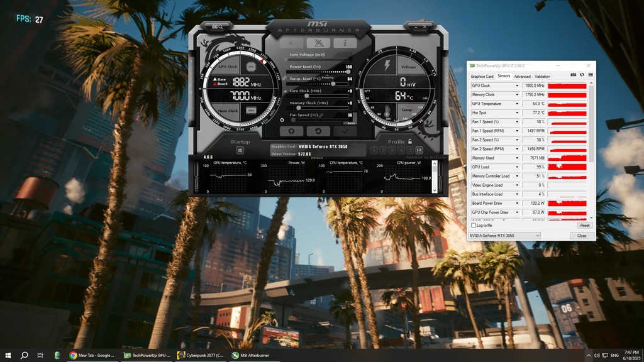Click the MSI Afterburner logo button
Image resolution: width=644 pixels, height=362 pixels.
(x=318, y=43)
